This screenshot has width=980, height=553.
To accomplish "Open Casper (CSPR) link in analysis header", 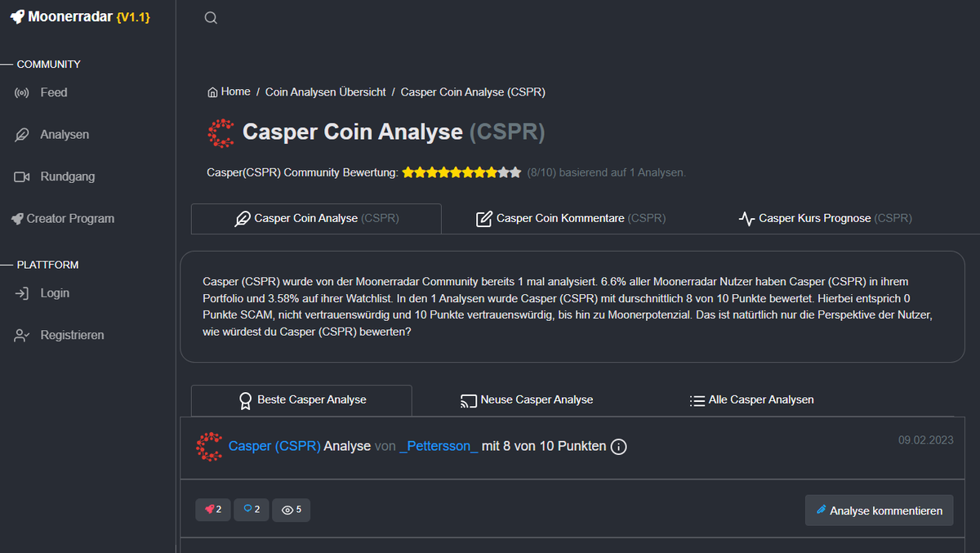I will tap(274, 447).
